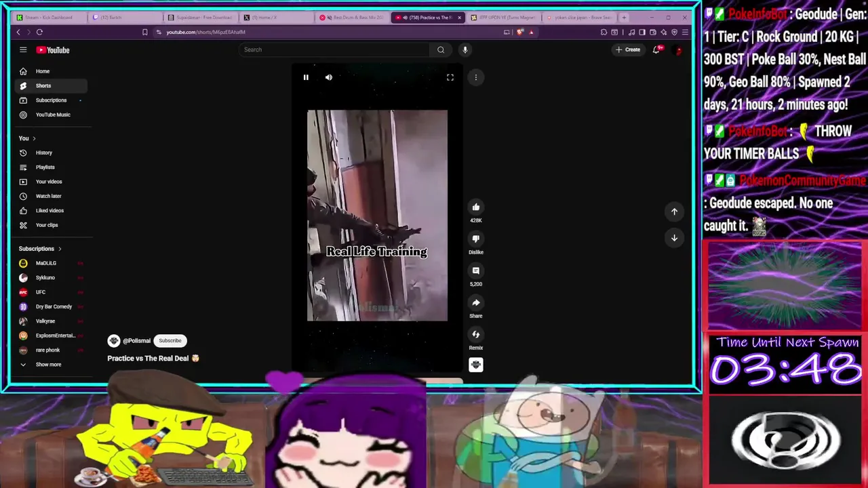Screen dimensions: 868x488
Task: Open the @Polismal channel link
Action: [136, 341]
